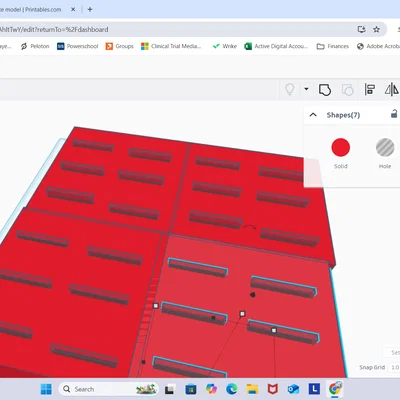The image size is (400, 400).
Task: Open the blue L app on taskbar
Action: [x=314, y=389]
